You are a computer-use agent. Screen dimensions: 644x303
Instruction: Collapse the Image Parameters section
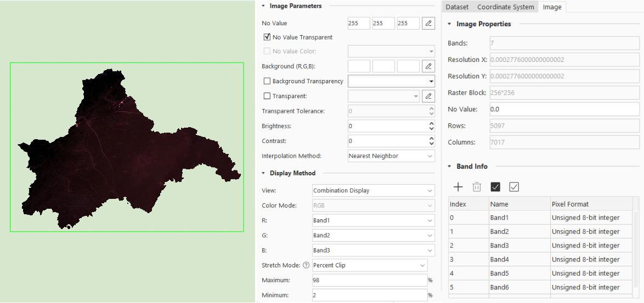point(263,6)
